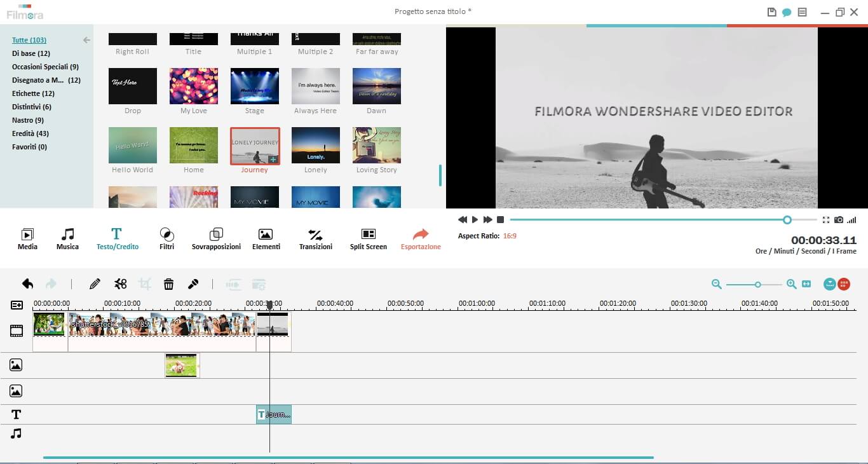Select the Disegnato a M... (12) category
Viewport: 868px width, 464px height.
pyautogui.click(x=46, y=80)
